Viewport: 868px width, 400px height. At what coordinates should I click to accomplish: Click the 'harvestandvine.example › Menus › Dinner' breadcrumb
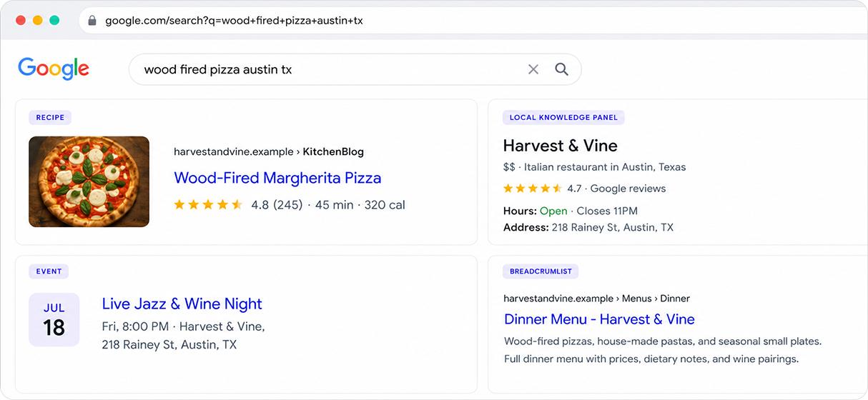coord(596,299)
